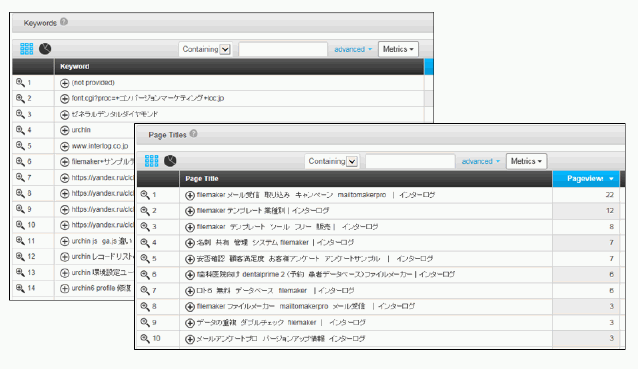Open Containing dropdown in Keywords panel
Image resolution: width=638 pixels, height=369 pixels.
pos(205,49)
